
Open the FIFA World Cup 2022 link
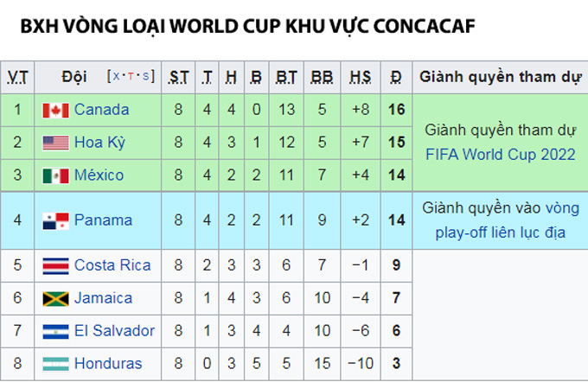pos(501,155)
